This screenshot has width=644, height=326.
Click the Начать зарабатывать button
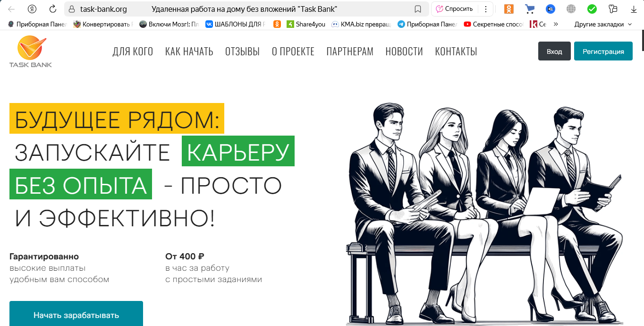click(x=76, y=314)
